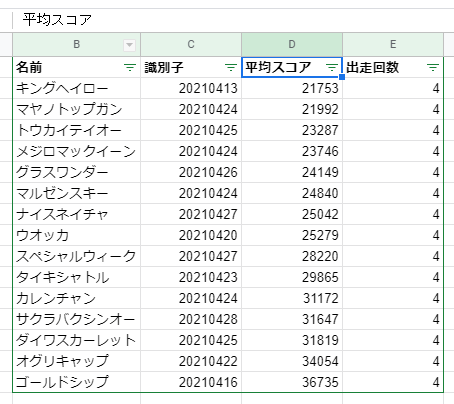Select the cell ウオッカ
Viewport: 454px width, 404px height.
coord(77,235)
